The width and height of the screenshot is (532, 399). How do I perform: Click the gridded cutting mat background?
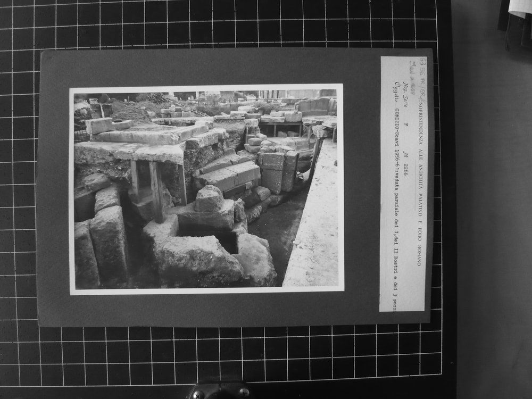(221, 356)
